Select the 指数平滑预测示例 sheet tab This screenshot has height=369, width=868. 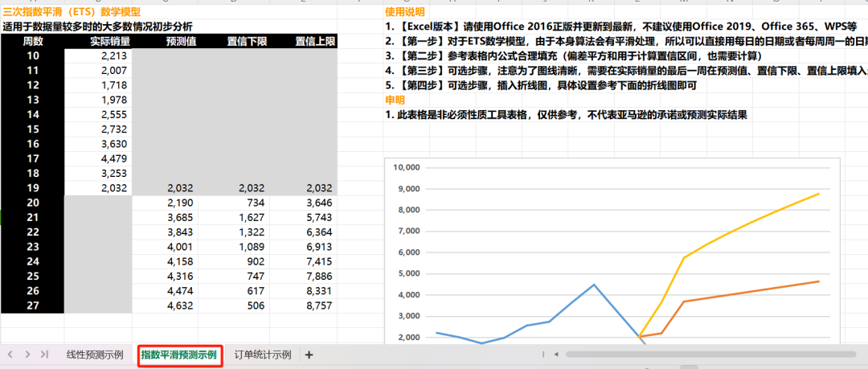pos(178,355)
